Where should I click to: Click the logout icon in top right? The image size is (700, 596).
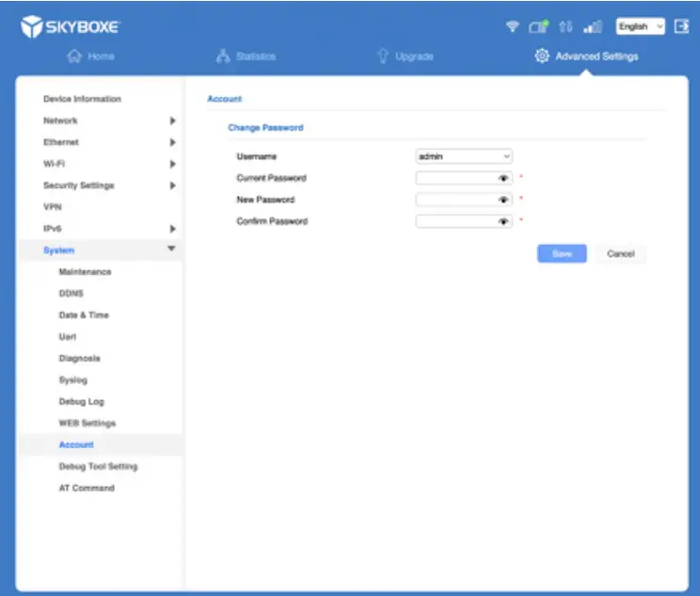pos(681,27)
